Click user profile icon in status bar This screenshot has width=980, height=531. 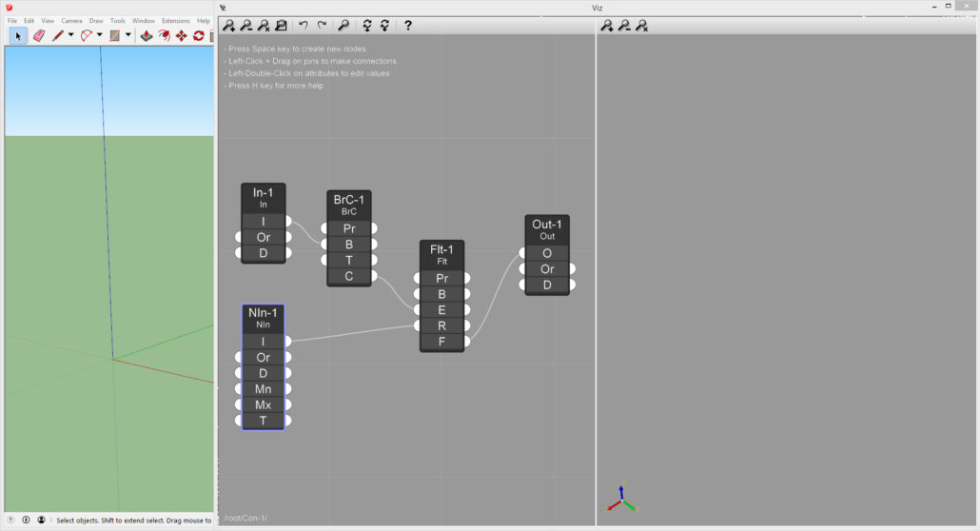coord(41,521)
